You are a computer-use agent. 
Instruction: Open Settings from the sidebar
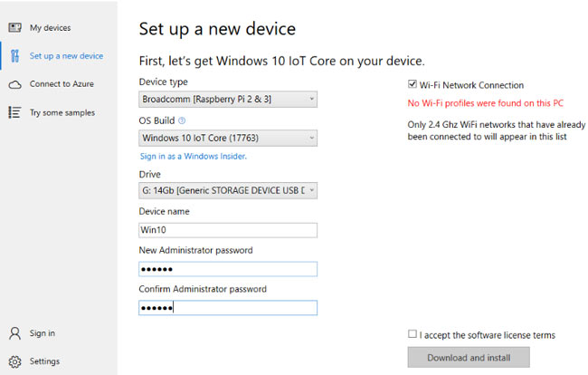[x=44, y=361]
